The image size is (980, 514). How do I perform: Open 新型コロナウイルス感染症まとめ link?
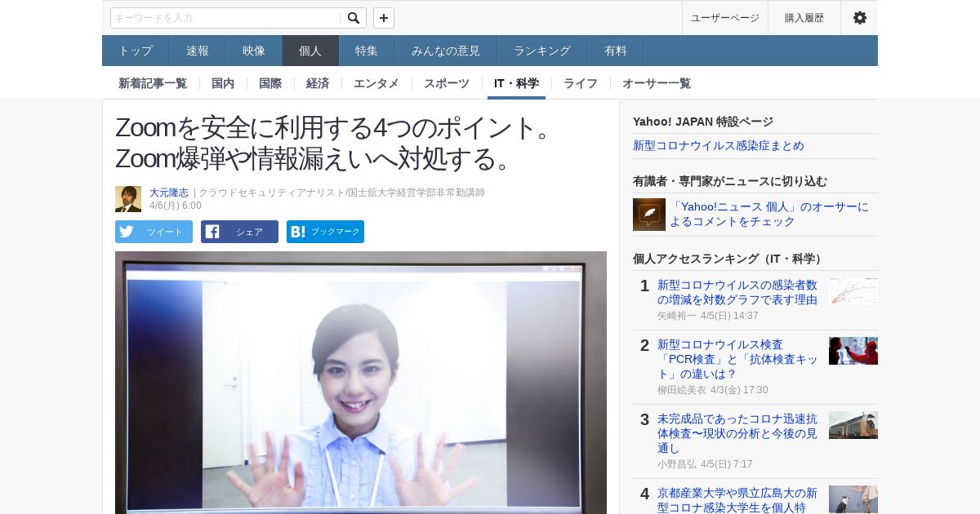click(719, 145)
